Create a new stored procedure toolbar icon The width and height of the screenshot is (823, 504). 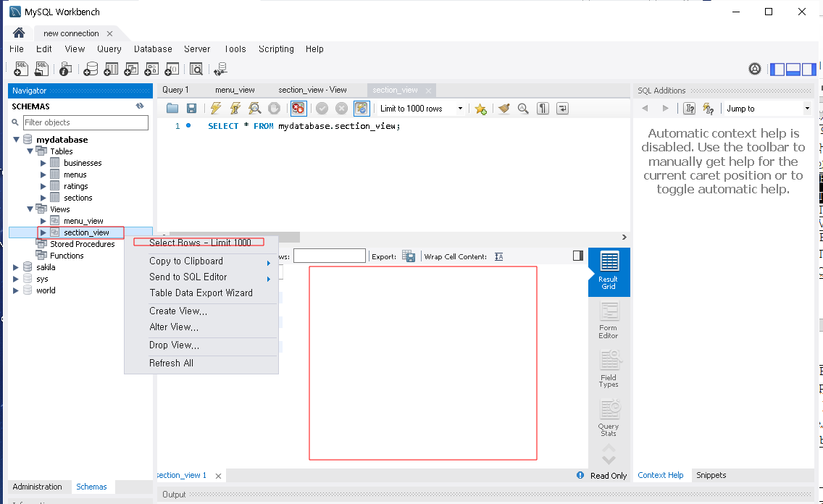coord(151,69)
